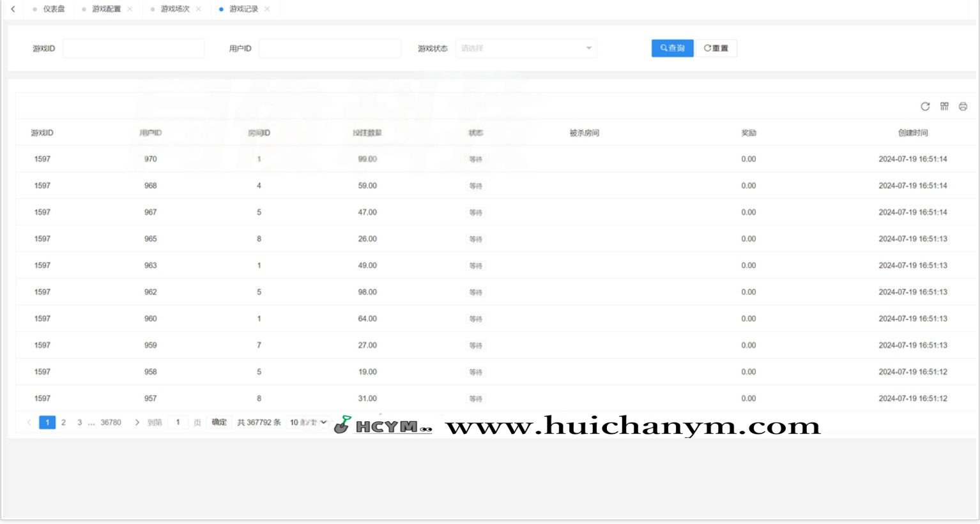Image resolution: width=980 pixels, height=524 pixels.
Task: Click user ID 962 cell
Action: (x=151, y=292)
